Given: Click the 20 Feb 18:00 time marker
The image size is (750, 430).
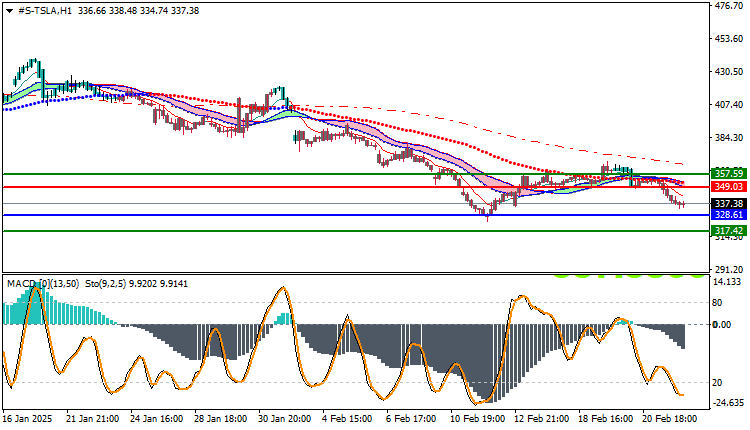Looking at the screenshot, I should [x=669, y=419].
